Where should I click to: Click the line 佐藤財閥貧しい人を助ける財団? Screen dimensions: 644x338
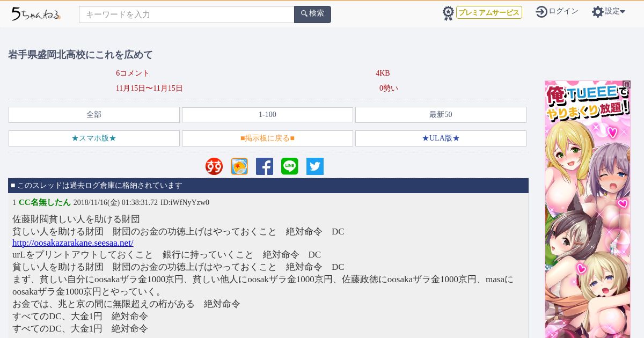point(76,219)
